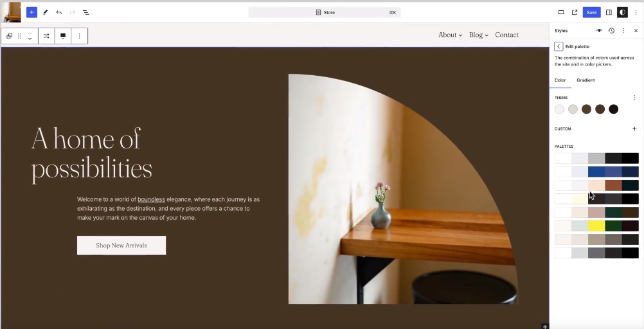Toggle the Style Book eye icon

[x=599, y=31]
